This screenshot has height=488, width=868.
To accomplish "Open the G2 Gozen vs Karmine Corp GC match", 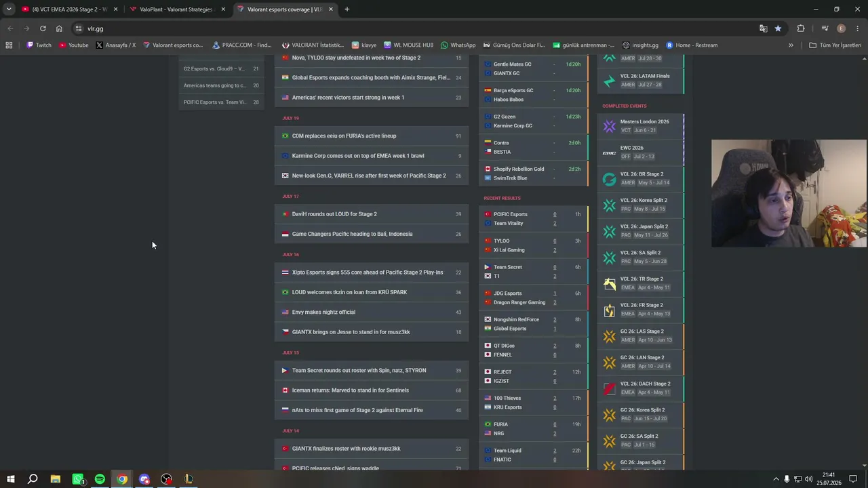I will (533, 121).
